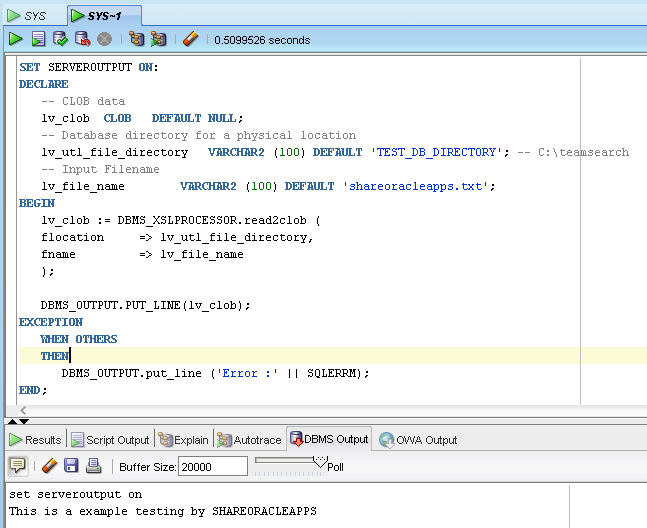Open the Autotrace output tab
Viewport: 647px width, 528px height.
[x=249, y=440]
